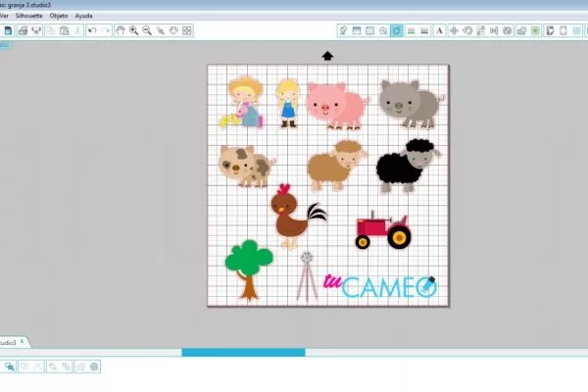
Task: Click the highlighted blue toolbar icon
Action: (397, 30)
